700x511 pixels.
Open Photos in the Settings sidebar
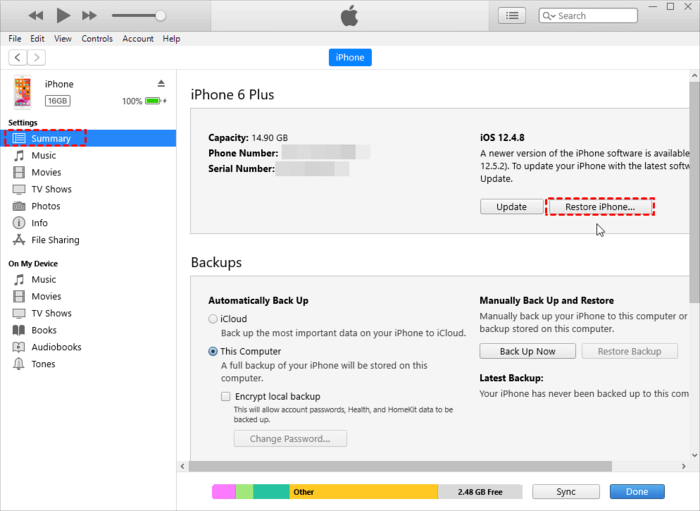45,206
